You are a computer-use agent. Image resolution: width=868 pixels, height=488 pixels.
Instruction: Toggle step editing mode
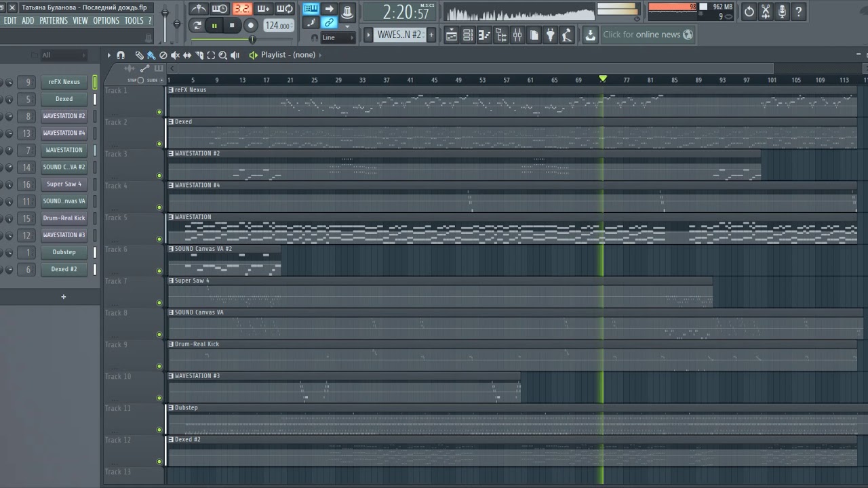click(x=311, y=23)
